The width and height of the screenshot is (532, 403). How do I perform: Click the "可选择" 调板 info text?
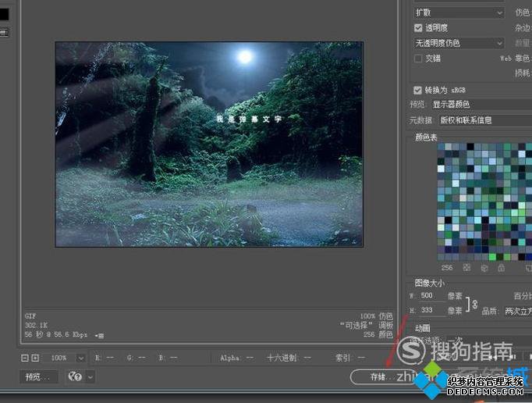coord(366,326)
